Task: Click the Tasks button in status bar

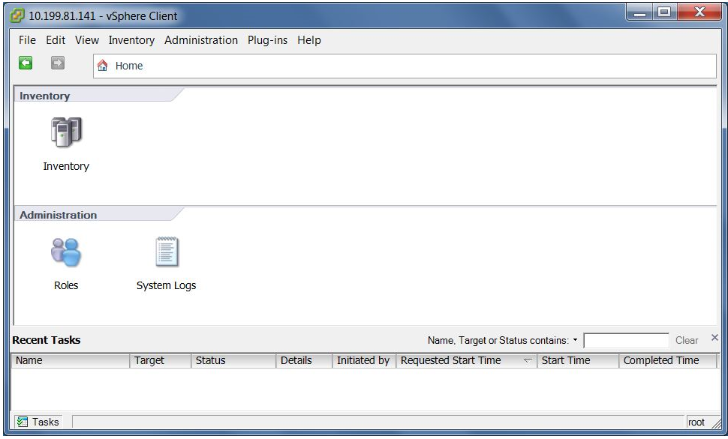Action: click(37, 421)
